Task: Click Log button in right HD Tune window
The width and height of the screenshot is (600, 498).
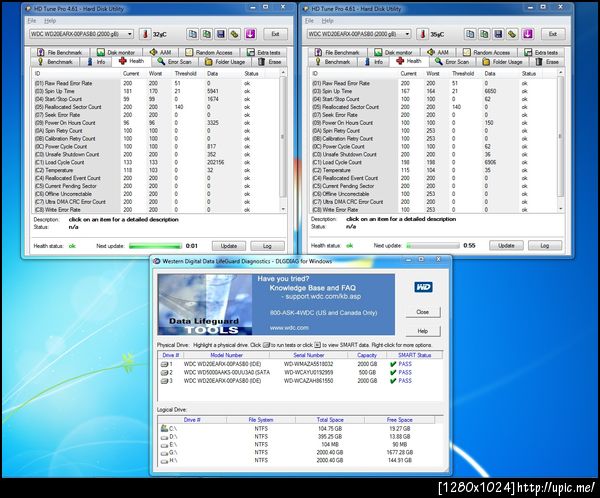Action: click(545, 245)
